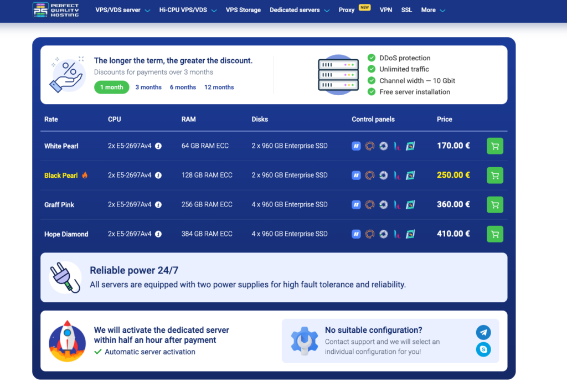
Task: Add Graff Pink server to cart
Action: (x=494, y=205)
